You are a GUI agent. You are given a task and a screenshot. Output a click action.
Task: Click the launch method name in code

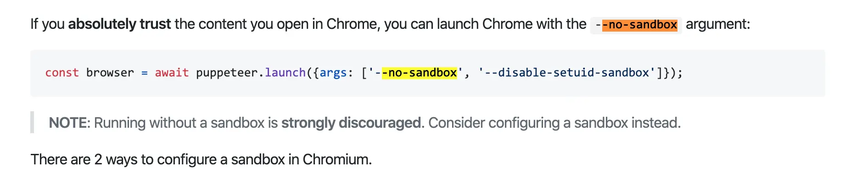pyautogui.click(x=285, y=73)
